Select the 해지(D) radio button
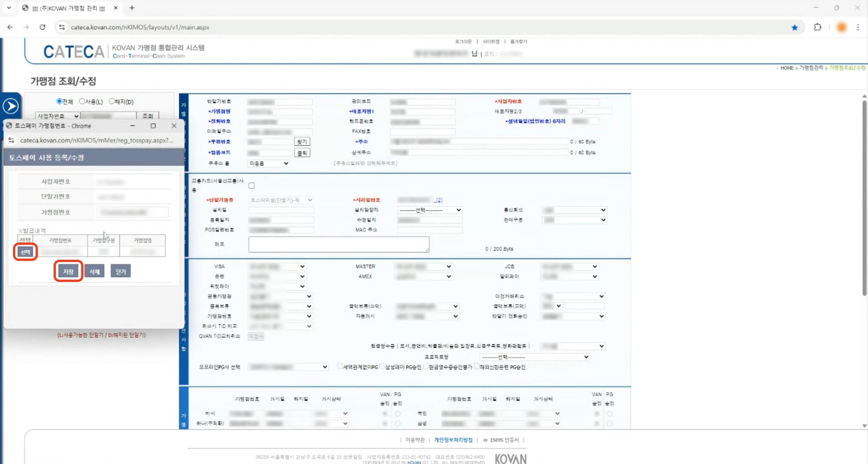The image size is (868, 464). point(112,101)
